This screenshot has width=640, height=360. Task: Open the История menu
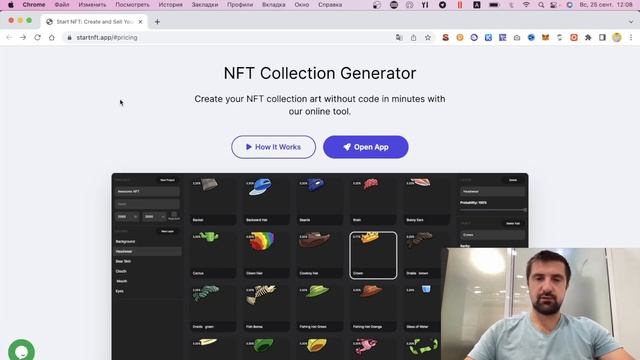point(171,5)
